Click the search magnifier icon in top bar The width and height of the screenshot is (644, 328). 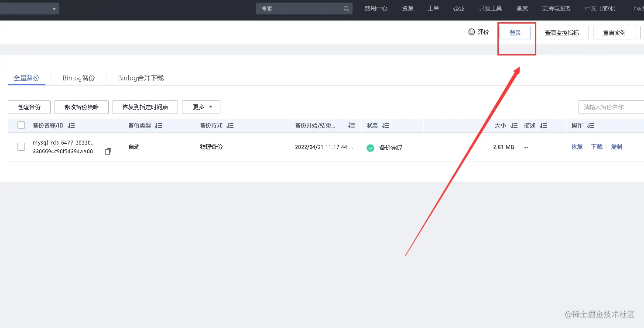(346, 8)
